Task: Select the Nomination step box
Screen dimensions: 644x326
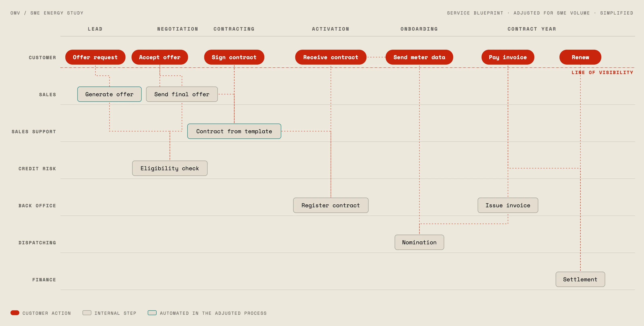Action: coord(419,242)
